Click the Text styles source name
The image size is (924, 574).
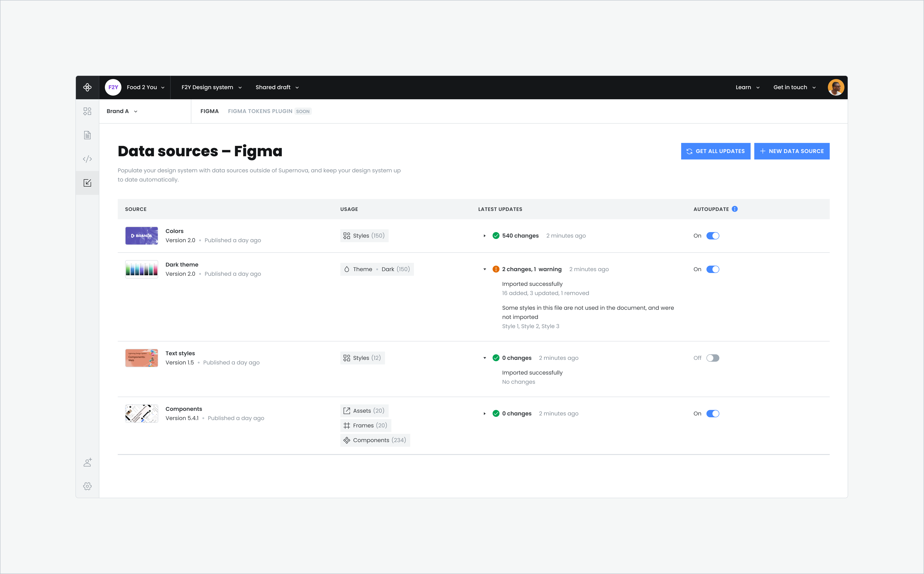pos(180,353)
